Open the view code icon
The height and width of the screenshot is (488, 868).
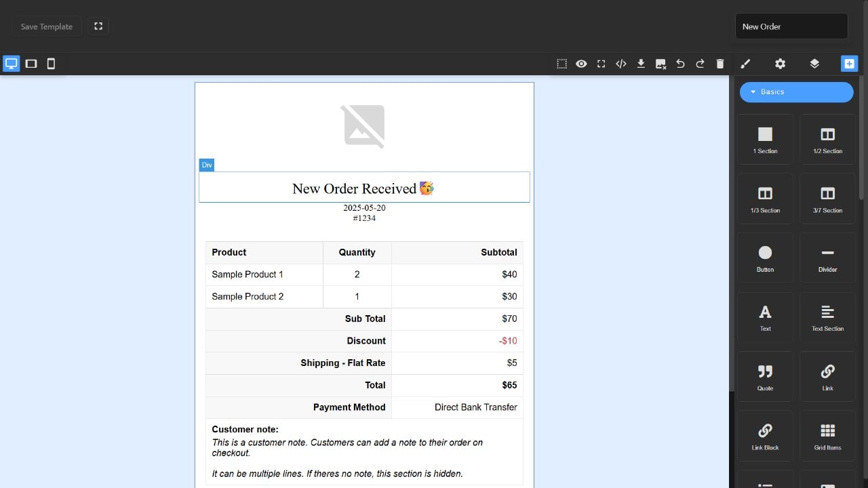[x=620, y=64]
